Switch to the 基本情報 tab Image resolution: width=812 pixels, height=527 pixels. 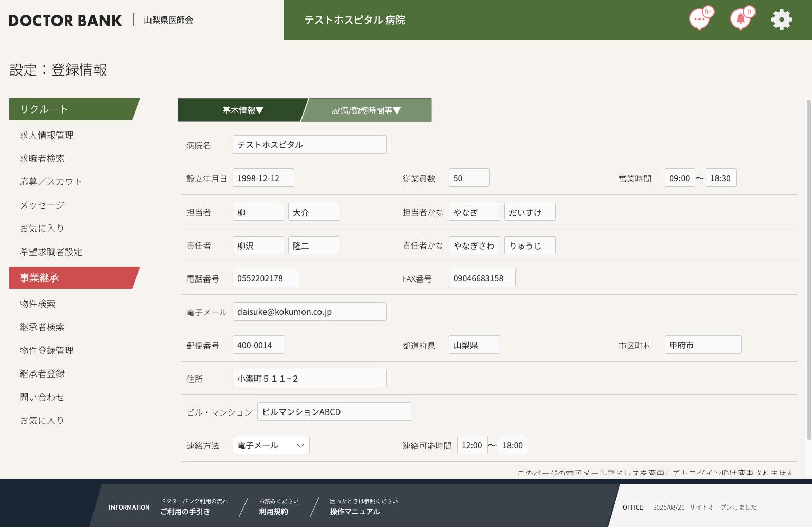point(242,110)
